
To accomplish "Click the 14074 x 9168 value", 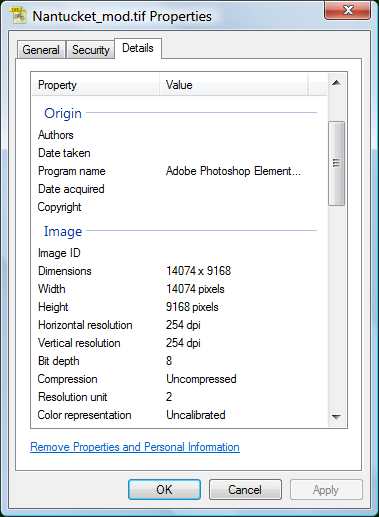I will pos(198,271).
